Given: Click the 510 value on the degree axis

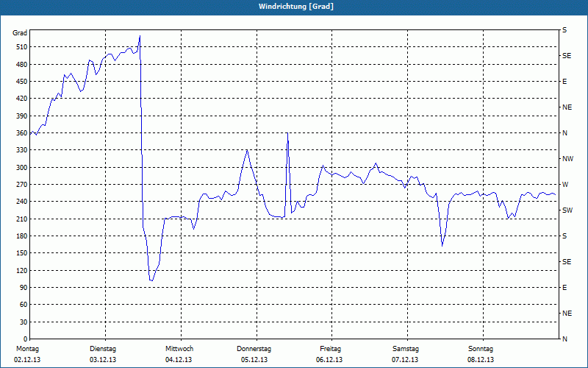Looking at the screenshot, I should click(22, 47).
